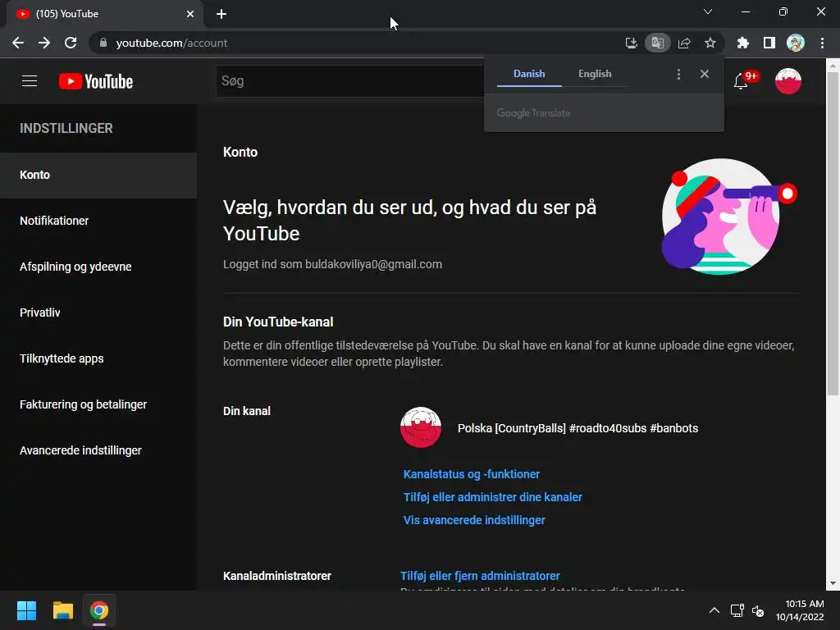Click the Vis avancerede indstillinger link
This screenshot has height=630, width=840.
point(474,520)
